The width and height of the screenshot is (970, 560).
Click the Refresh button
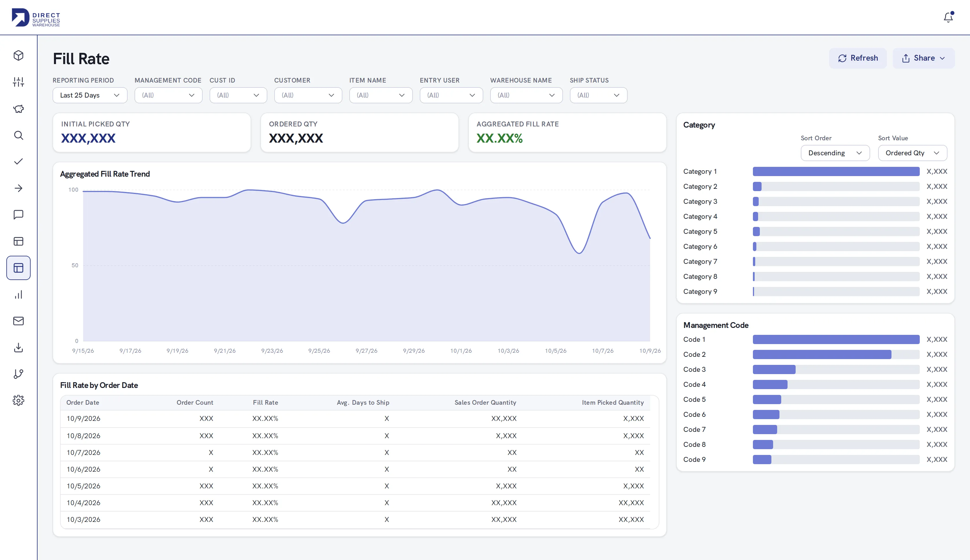[858, 58]
